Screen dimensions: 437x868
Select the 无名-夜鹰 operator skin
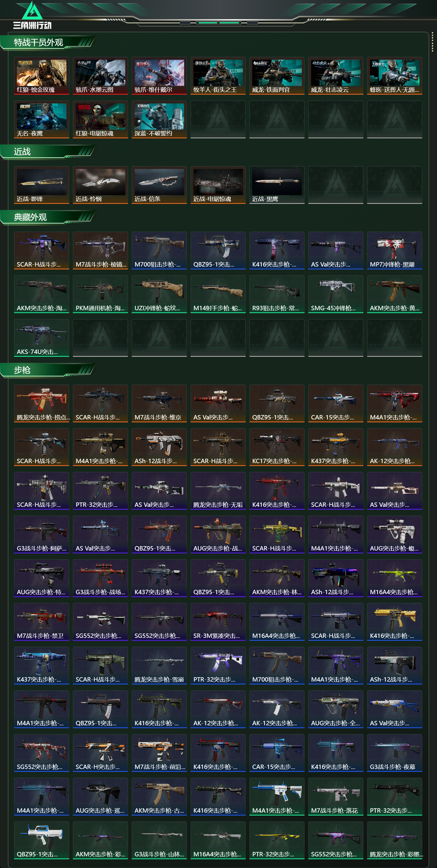click(41, 119)
